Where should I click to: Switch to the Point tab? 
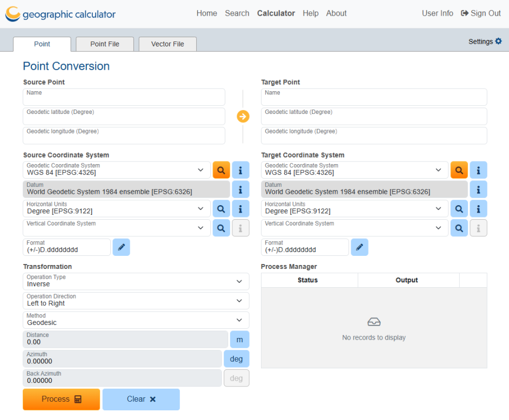42,44
